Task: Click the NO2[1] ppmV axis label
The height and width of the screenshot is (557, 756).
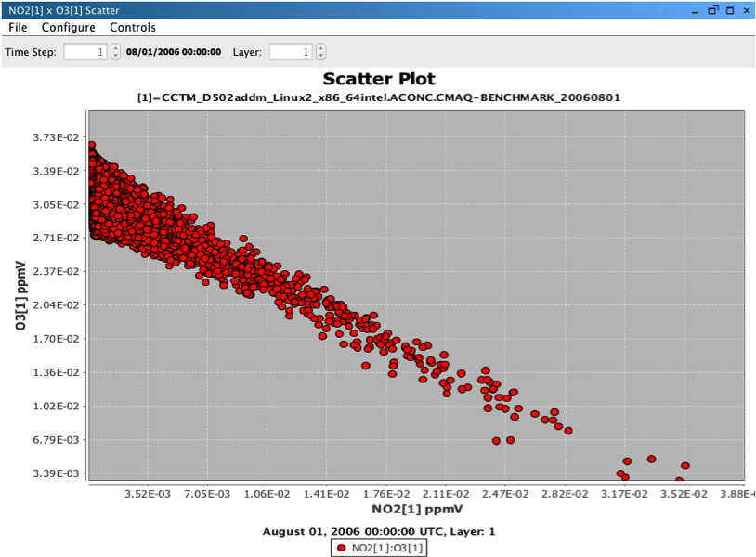Action: point(417,509)
